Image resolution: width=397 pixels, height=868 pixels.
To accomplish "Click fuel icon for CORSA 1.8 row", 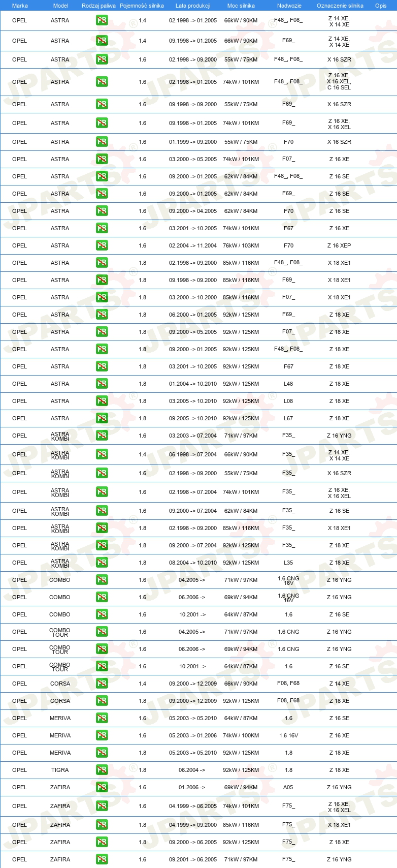I will tap(102, 701).
